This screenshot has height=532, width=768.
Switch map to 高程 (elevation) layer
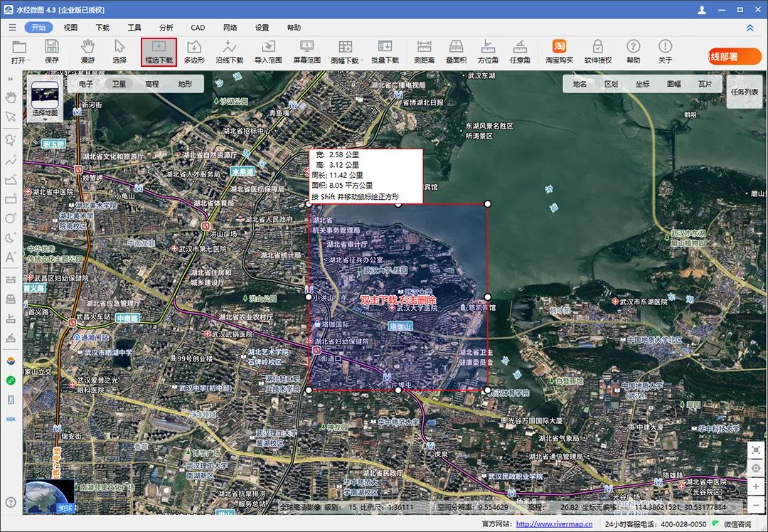coord(152,84)
